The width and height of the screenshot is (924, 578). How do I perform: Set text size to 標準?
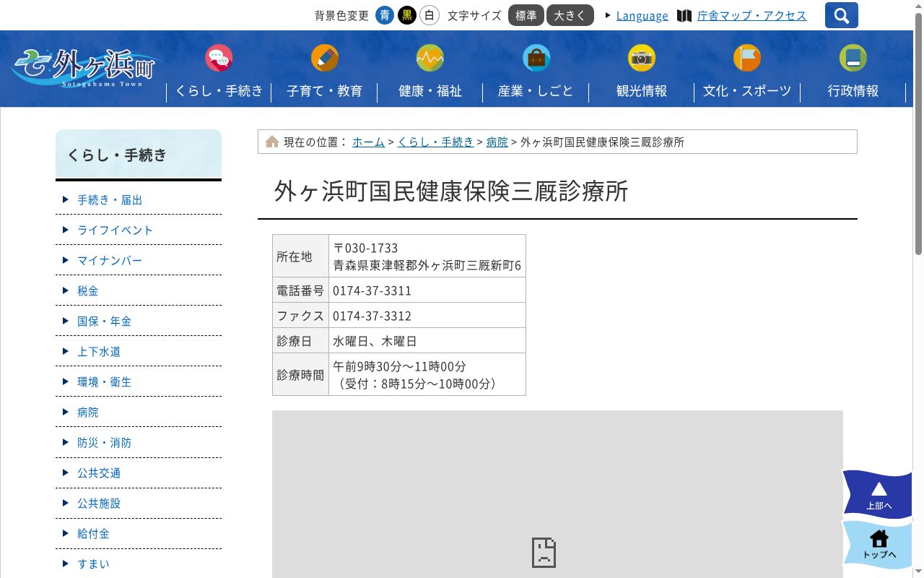click(526, 15)
